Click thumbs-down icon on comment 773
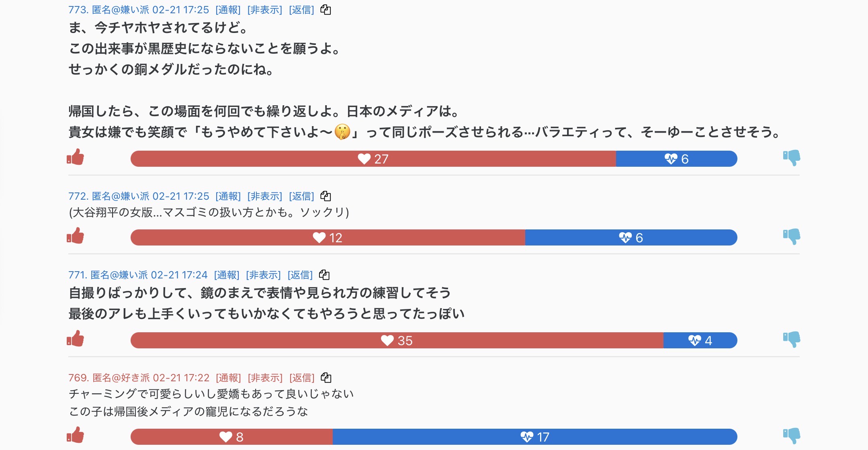The height and width of the screenshot is (450, 868). [x=792, y=157]
